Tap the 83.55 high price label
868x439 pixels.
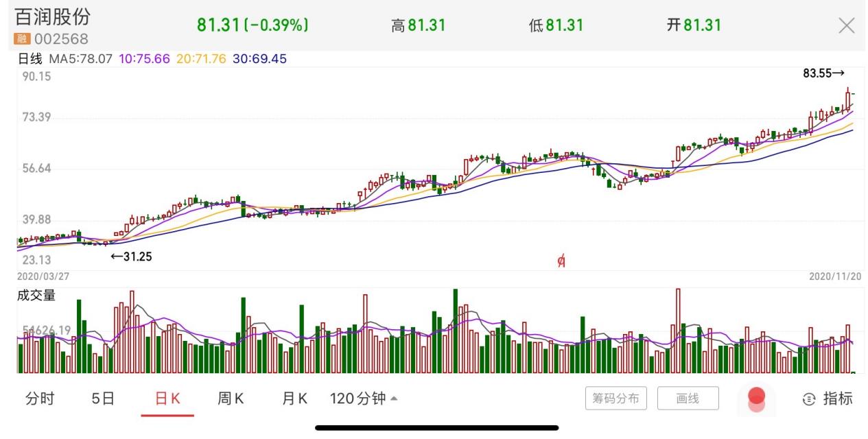coord(823,73)
